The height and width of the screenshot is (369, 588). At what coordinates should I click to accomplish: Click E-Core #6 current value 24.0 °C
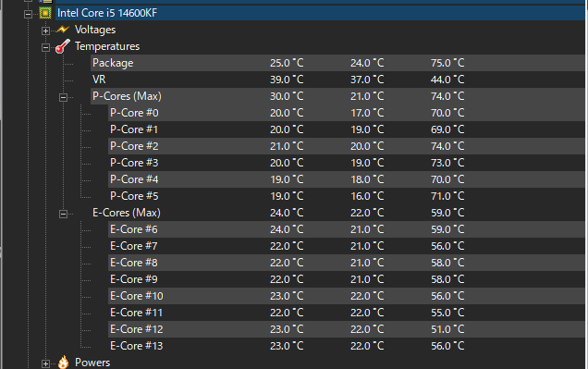pyautogui.click(x=287, y=229)
